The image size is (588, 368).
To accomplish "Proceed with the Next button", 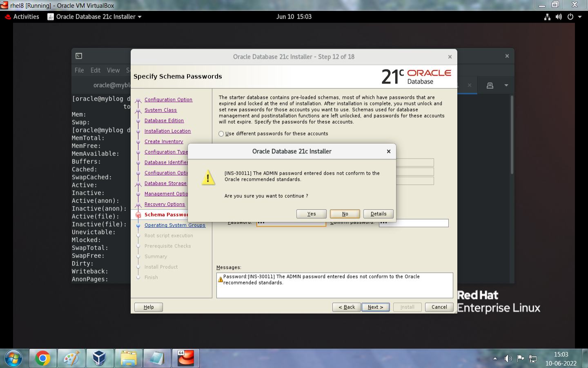I will (x=376, y=307).
